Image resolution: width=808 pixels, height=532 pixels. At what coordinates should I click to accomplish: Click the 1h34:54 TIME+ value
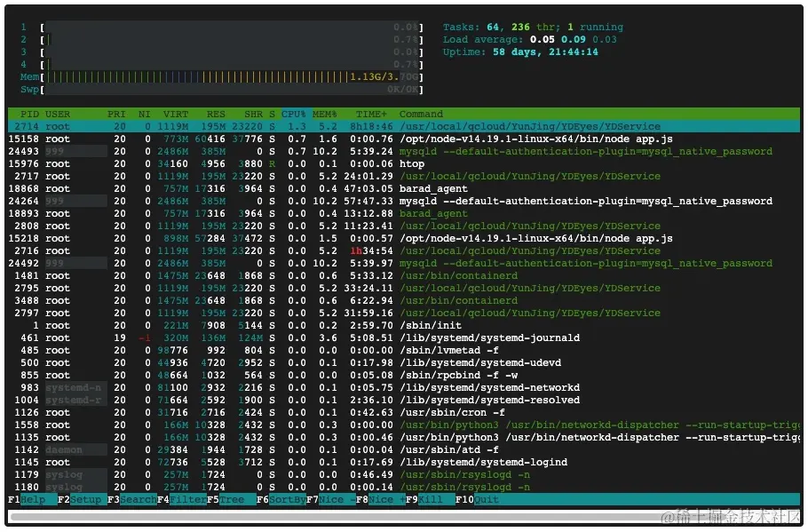(x=371, y=250)
